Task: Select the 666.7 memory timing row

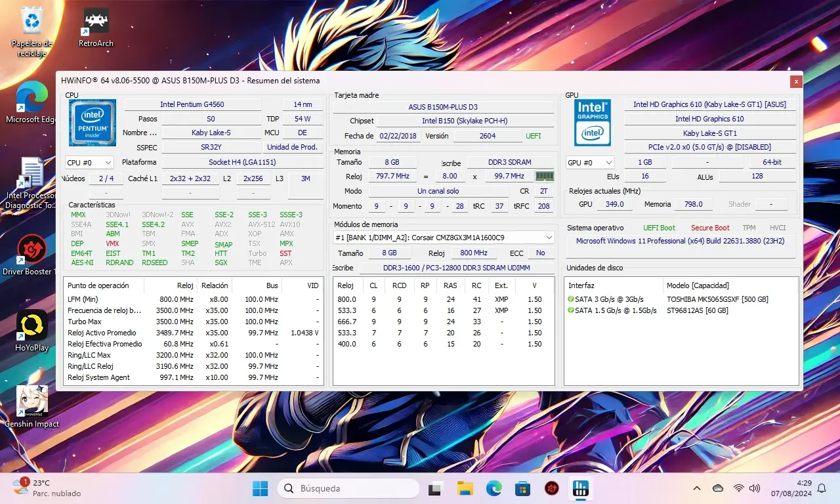Action: (x=444, y=322)
